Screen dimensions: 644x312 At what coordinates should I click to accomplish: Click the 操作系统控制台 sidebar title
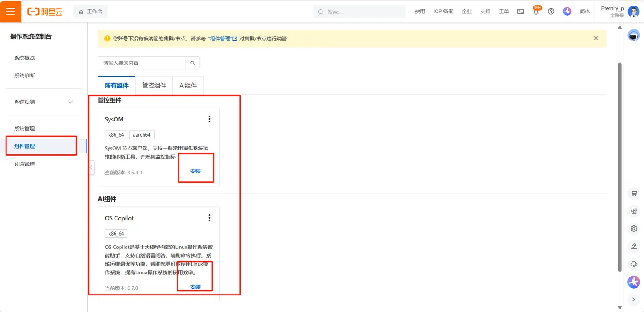pos(31,36)
